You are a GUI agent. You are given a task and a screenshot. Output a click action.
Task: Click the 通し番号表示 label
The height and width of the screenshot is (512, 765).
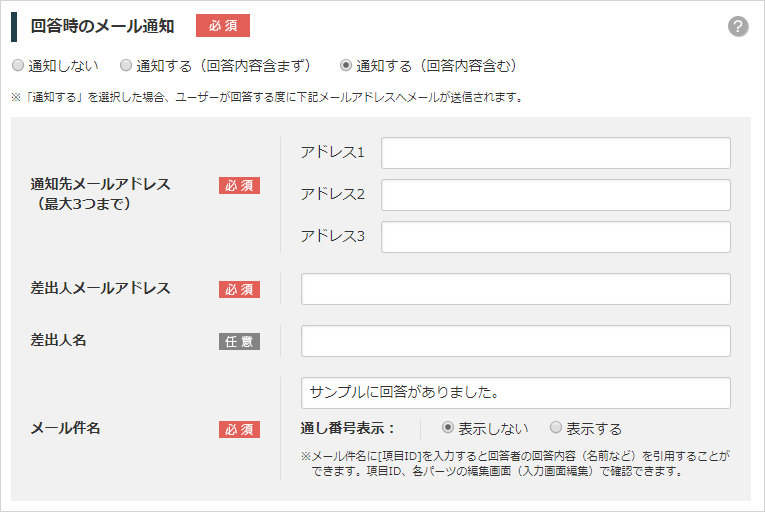(x=347, y=429)
